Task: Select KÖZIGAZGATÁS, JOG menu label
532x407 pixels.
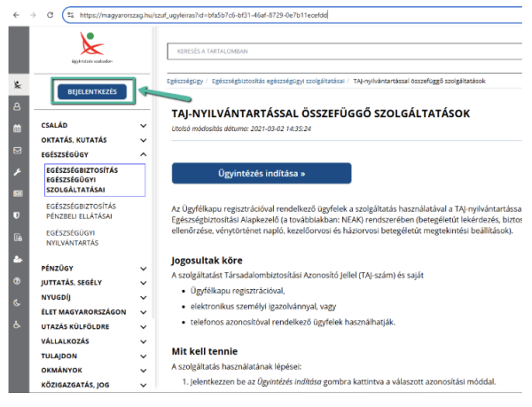Action: pos(75,385)
